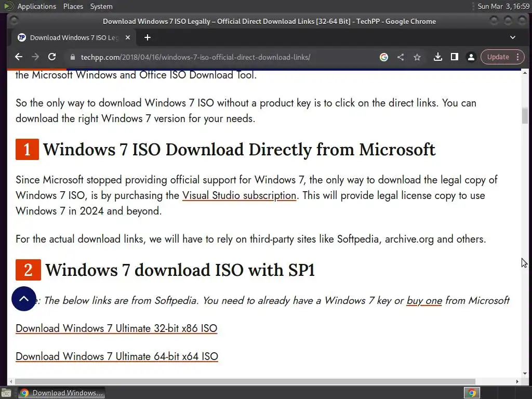
Task: Click horizontal scroll left arrow
Action: tap(11, 381)
